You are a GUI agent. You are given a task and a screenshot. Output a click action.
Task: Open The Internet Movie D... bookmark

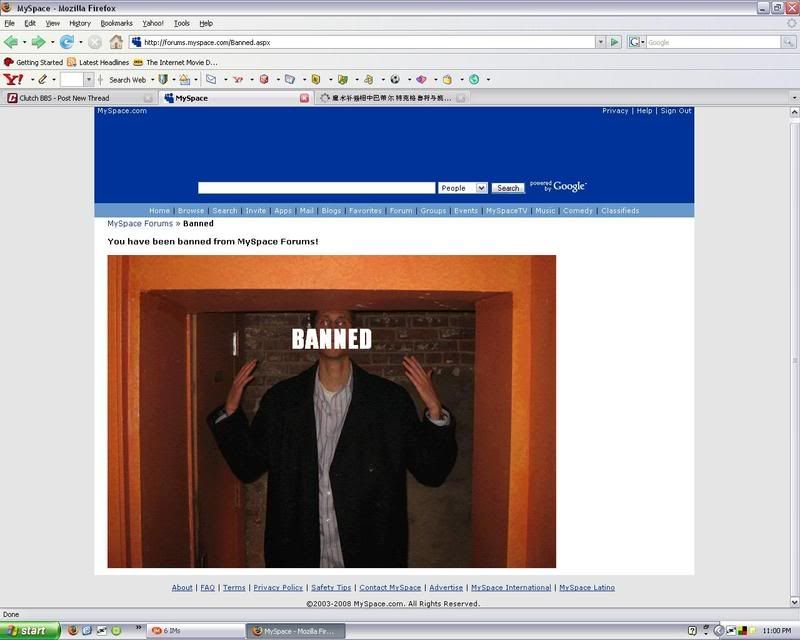(176, 62)
